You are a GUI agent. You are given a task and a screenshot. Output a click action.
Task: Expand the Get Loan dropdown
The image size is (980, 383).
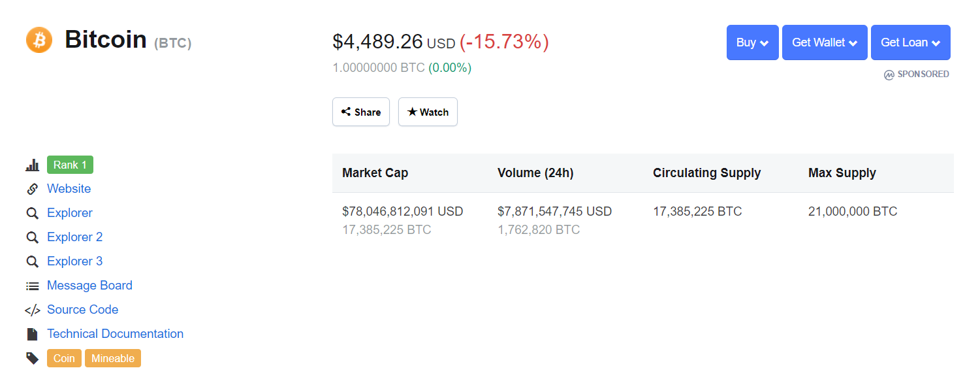coord(911,42)
